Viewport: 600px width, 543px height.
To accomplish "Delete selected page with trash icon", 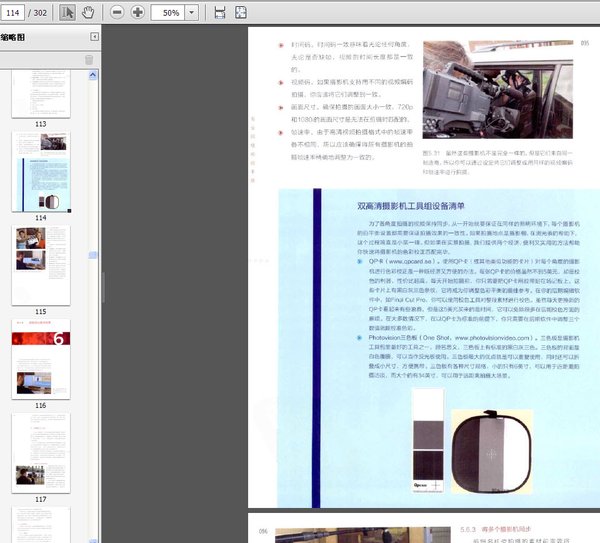I will (89, 60).
